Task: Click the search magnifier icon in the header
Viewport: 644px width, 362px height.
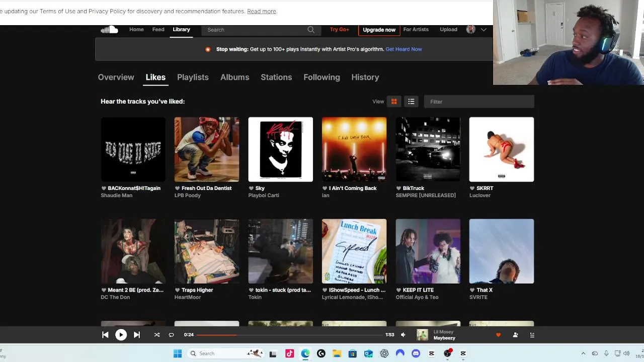Action: (x=311, y=30)
